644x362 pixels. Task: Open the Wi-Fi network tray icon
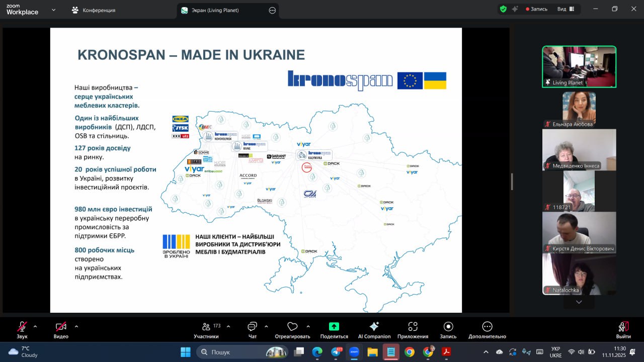point(572,352)
